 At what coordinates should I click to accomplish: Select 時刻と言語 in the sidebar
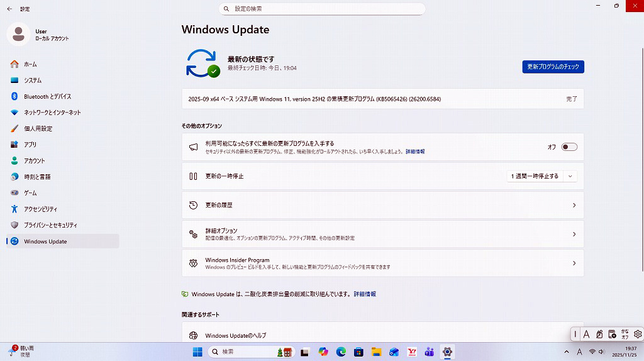pos(62,177)
